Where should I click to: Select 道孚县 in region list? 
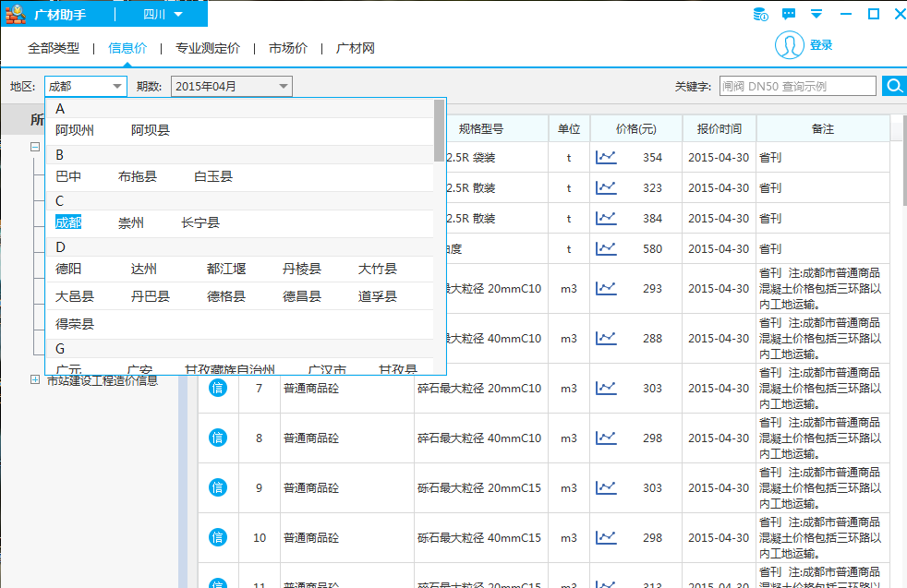378,296
